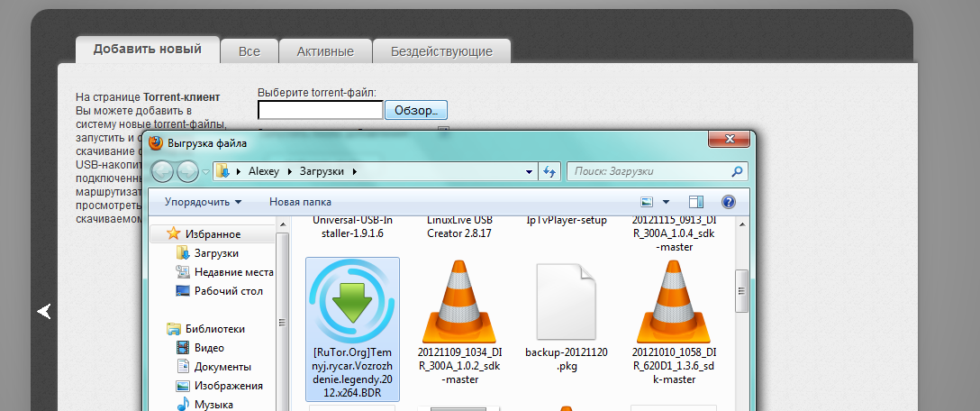
Task: Open Рабочий стол in the navigation pane
Action: tap(228, 291)
